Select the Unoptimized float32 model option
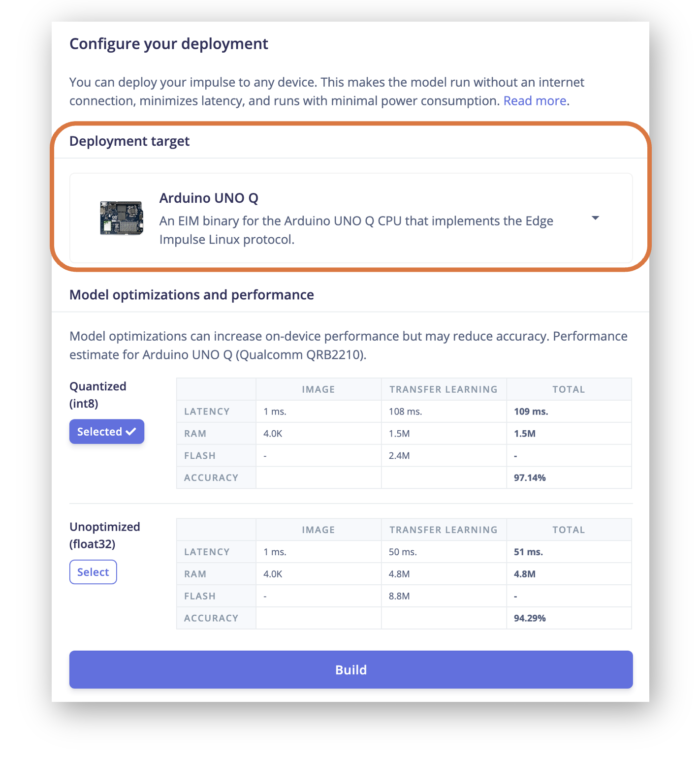 (x=93, y=572)
